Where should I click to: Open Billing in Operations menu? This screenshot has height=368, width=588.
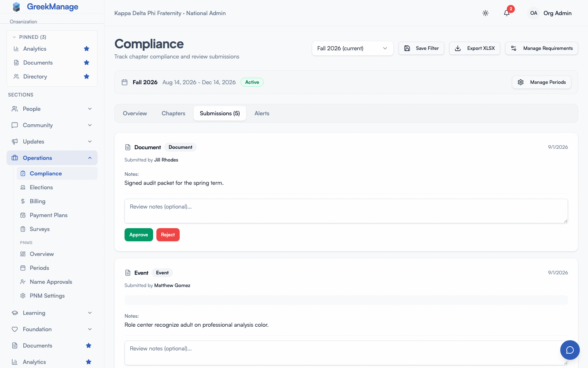pyautogui.click(x=57, y=201)
